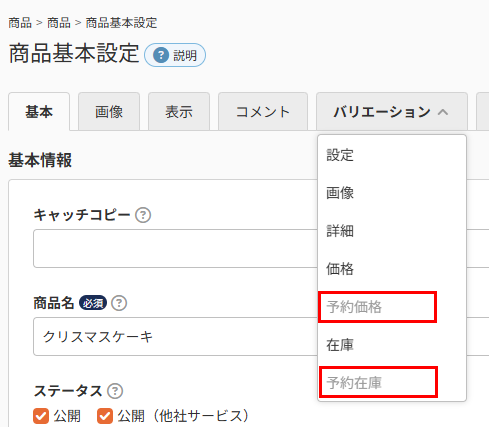The image size is (489, 427).
Task: Click the 商品名 field containing クリスマスケーキ
Action: [x=175, y=337]
